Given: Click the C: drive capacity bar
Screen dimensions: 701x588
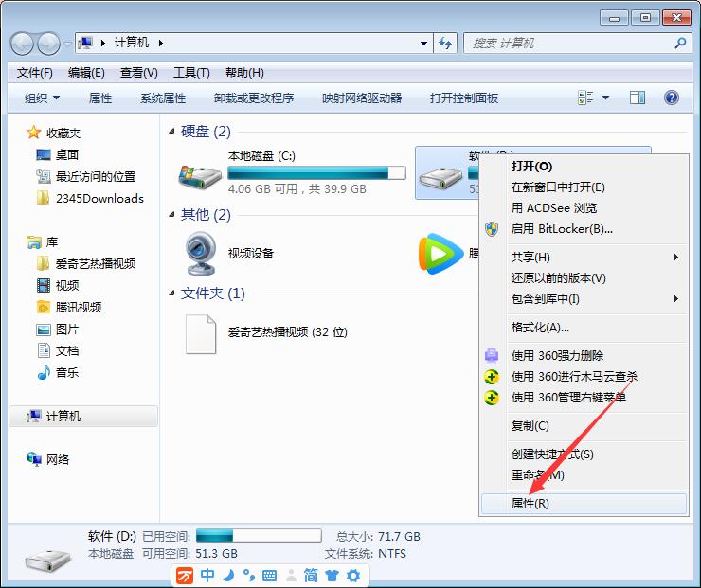Looking at the screenshot, I should [316, 173].
